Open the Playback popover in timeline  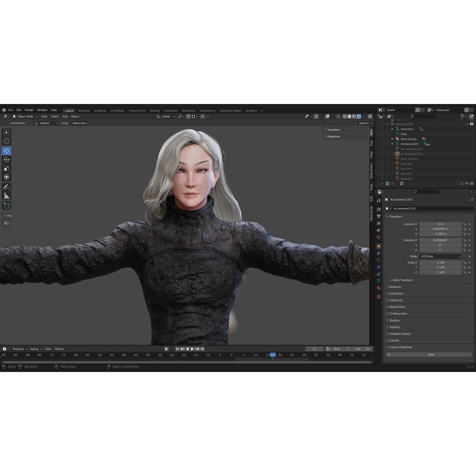20,349
